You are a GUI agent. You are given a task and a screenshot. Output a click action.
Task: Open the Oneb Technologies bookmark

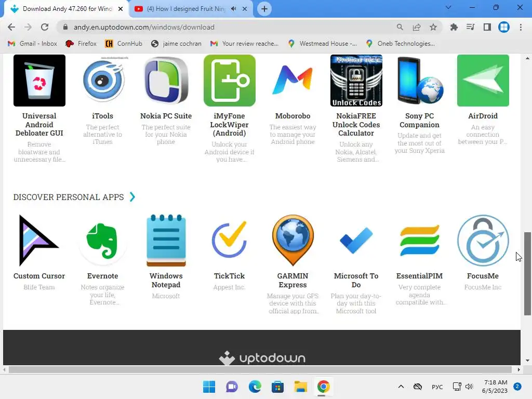401,44
